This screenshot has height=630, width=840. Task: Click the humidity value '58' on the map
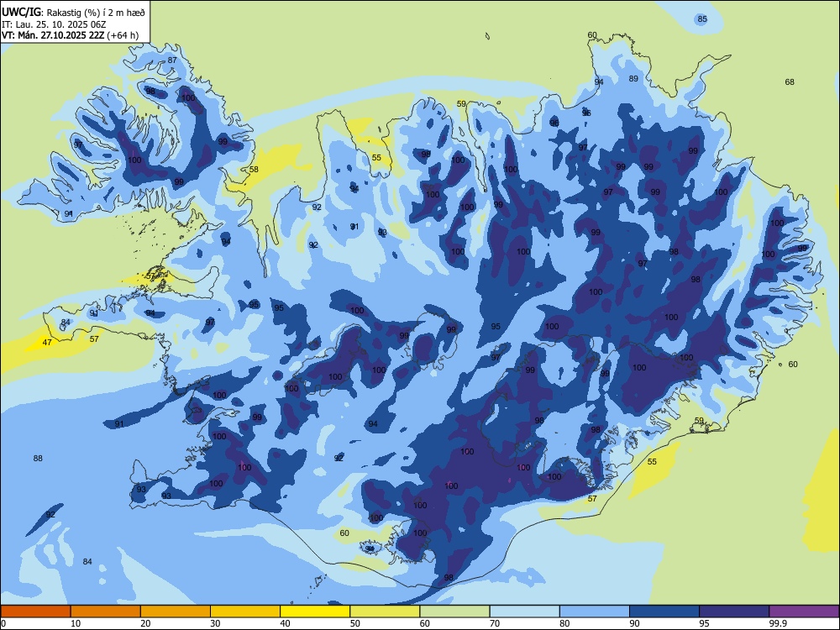(254, 170)
